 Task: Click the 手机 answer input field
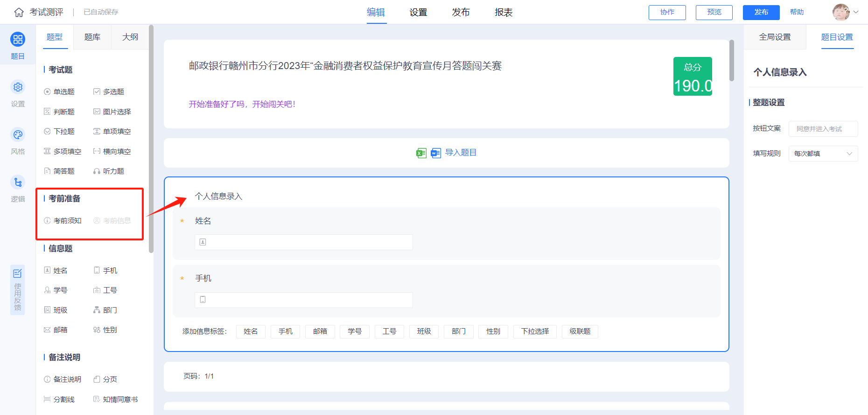[x=304, y=300]
